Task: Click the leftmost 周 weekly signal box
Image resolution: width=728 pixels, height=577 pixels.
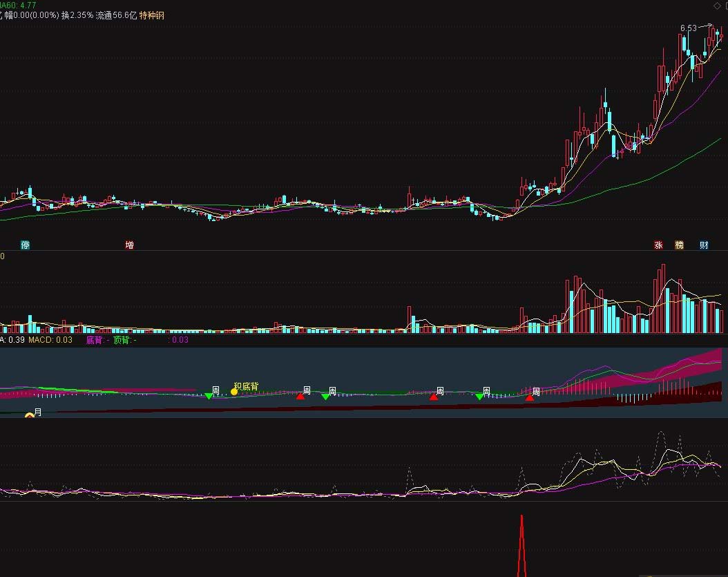Action: (x=214, y=389)
